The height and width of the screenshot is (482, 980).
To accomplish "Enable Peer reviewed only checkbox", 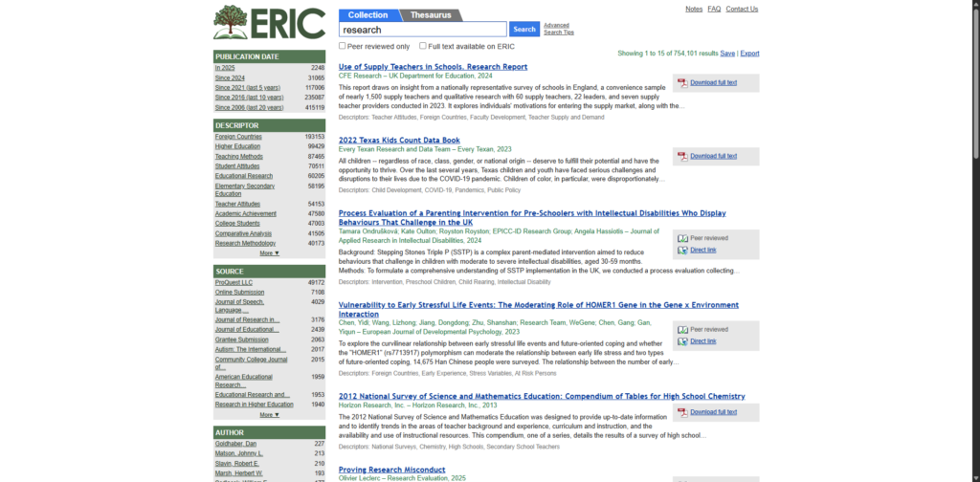I will (342, 46).
